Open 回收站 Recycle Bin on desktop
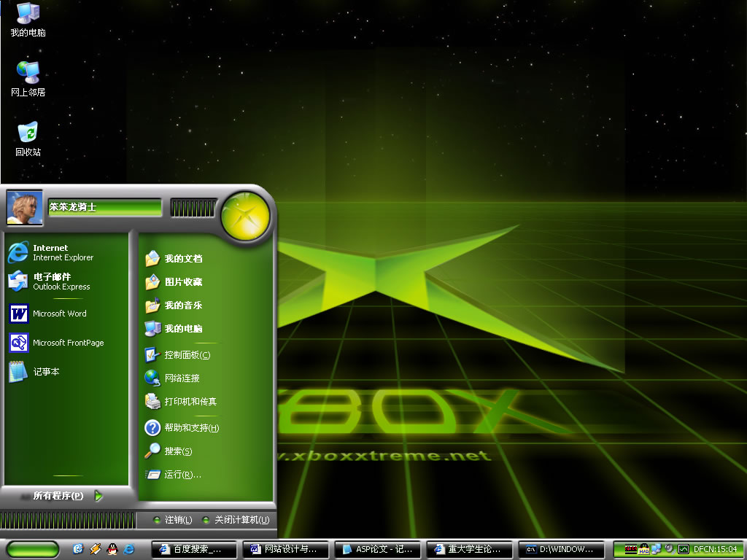The width and height of the screenshot is (747, 560). pos(28,139)
